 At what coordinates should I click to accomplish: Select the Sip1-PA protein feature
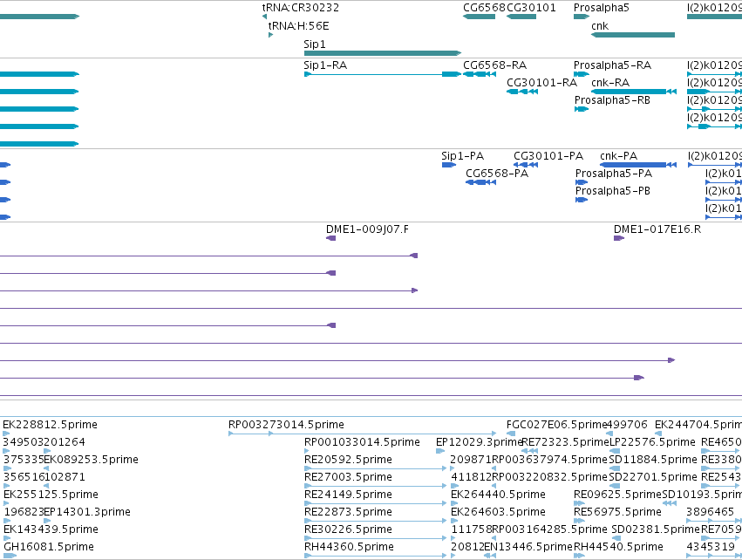click(449, 165)
